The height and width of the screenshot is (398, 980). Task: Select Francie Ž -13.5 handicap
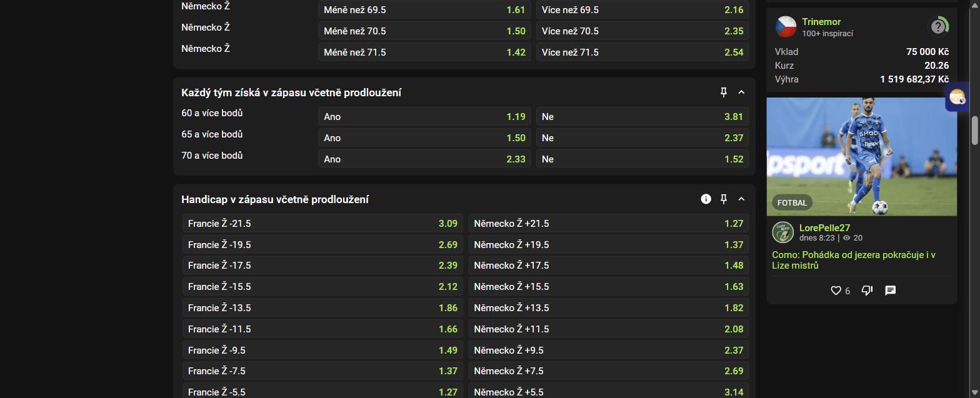click(x=322, y=308)
